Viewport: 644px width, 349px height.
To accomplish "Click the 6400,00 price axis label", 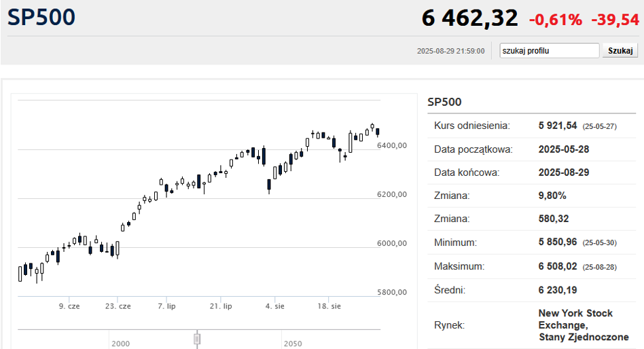I will [x=391, y=145].
